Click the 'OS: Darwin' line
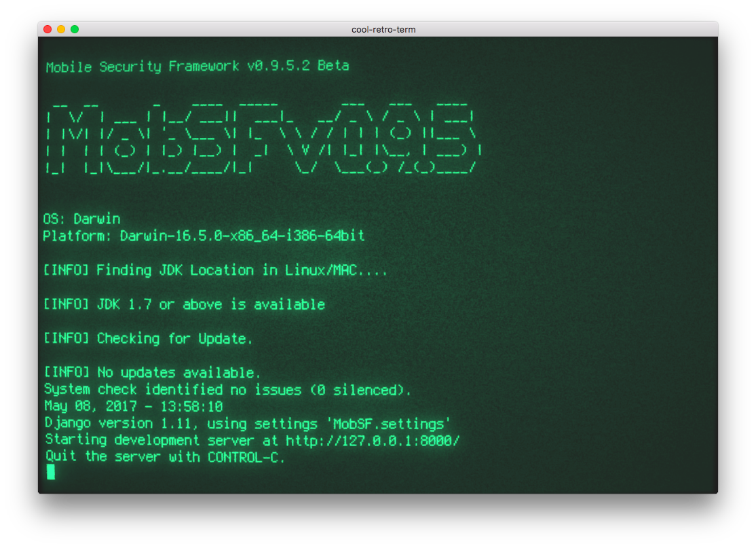Screen dimensions: 756x548 point(81,219)
